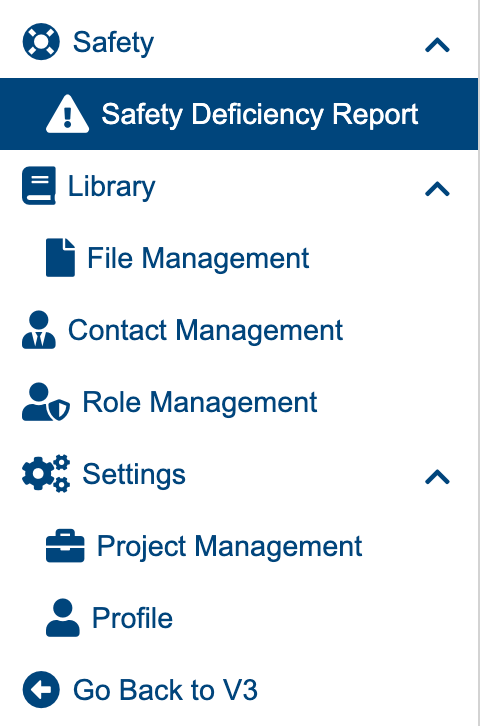The width and height of the screenshot is (480, 726).
Task: Click the Go Back arrow circle icon
Action: pos(41,690)
